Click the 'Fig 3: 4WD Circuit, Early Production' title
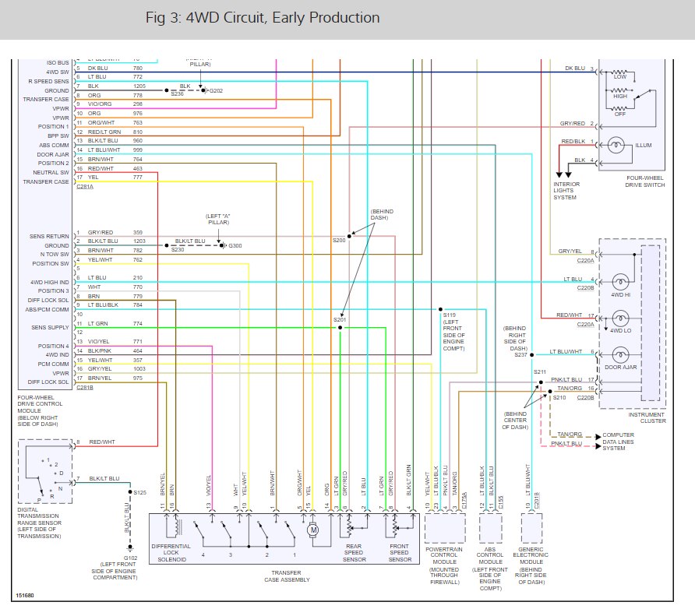 pyautogui.click(x=263, y=18)
